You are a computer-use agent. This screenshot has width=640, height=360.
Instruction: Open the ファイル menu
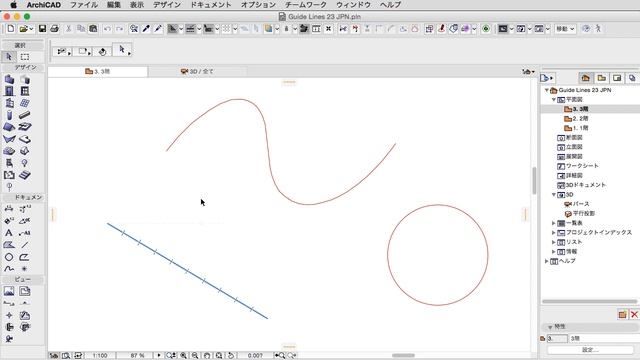tap(84, 5)
